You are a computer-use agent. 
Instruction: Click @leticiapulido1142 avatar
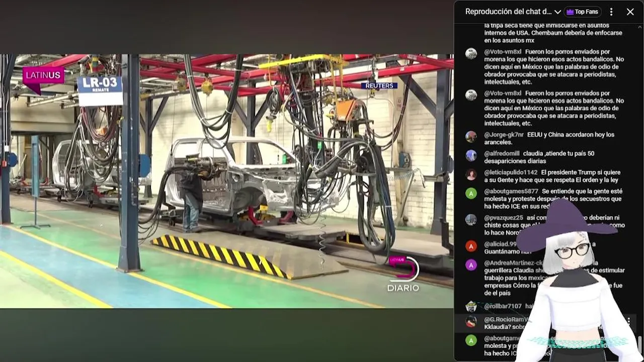(x=471, y=174)
